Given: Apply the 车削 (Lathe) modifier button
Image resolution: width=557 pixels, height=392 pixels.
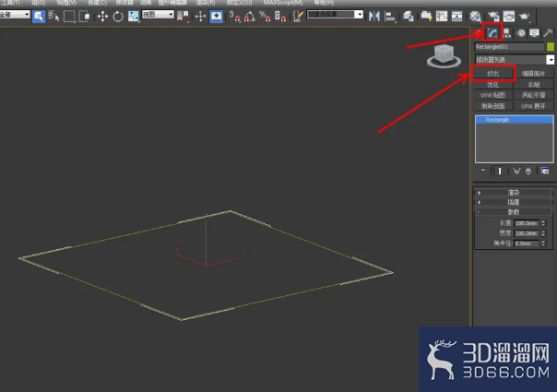Looking at the screenshot, I should (x=534, y=85).
